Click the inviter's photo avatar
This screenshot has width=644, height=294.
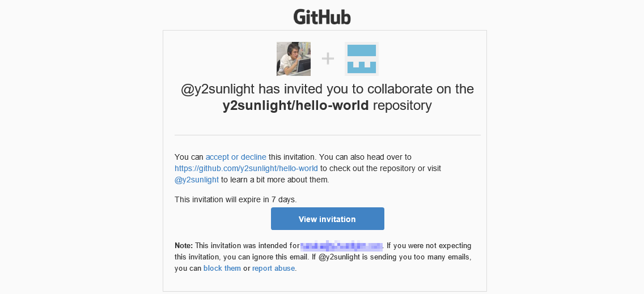point(294,59)
